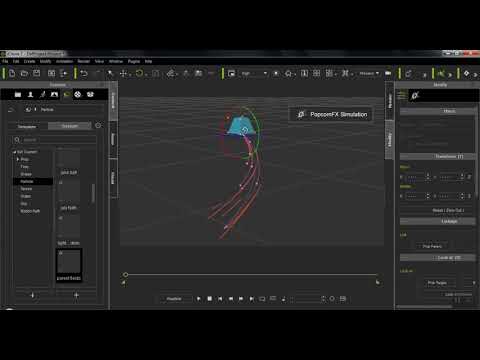Select the green Rotate tool icon
Image resolution: width=480 pixels, height=360 pixels.
pos(139,73)
